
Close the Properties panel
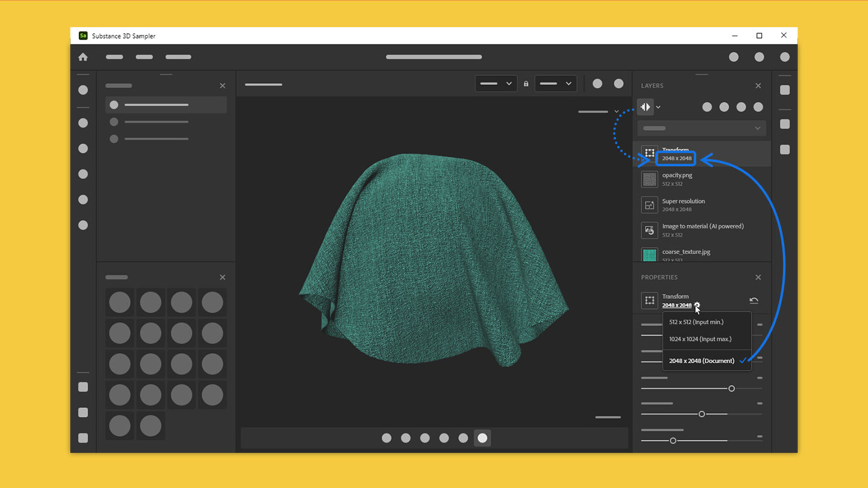[x=758, y=277]
